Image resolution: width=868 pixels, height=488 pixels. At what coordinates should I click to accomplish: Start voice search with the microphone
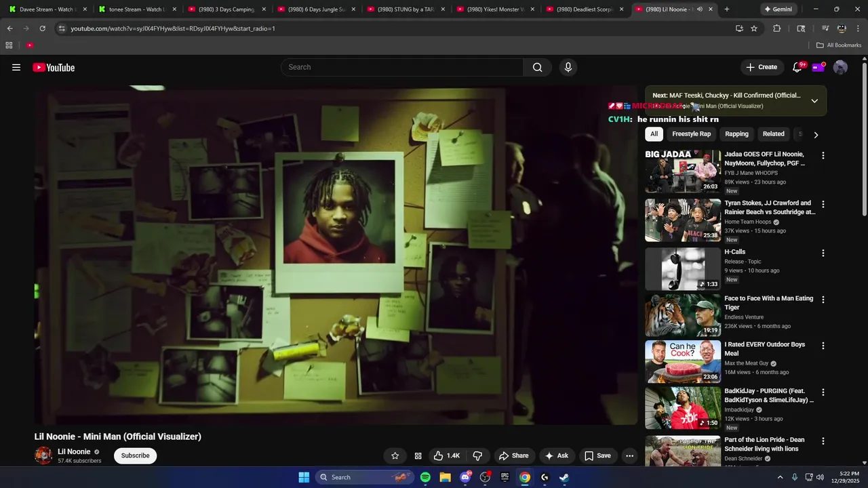coord(568,67)
